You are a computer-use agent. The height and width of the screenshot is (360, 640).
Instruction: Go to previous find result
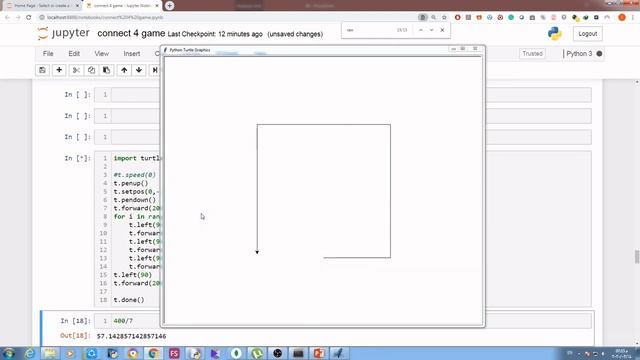click(x=421, y=30)
